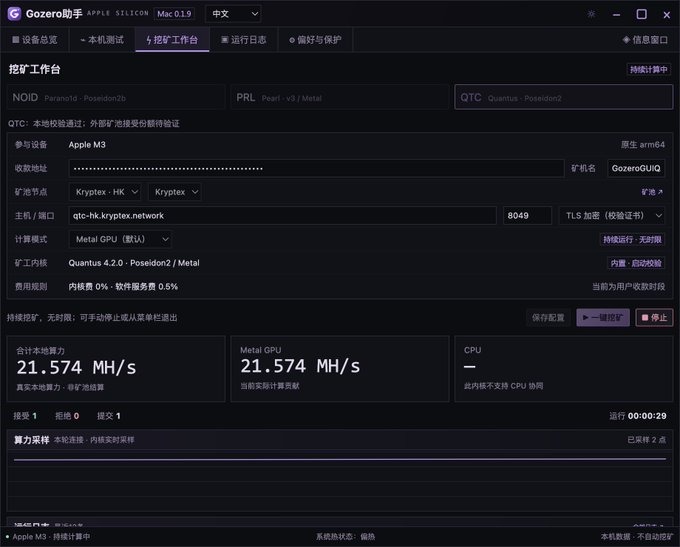Switch to the 本机测试 tab
Screen dimensions: 680x547
tap(102, 40)
